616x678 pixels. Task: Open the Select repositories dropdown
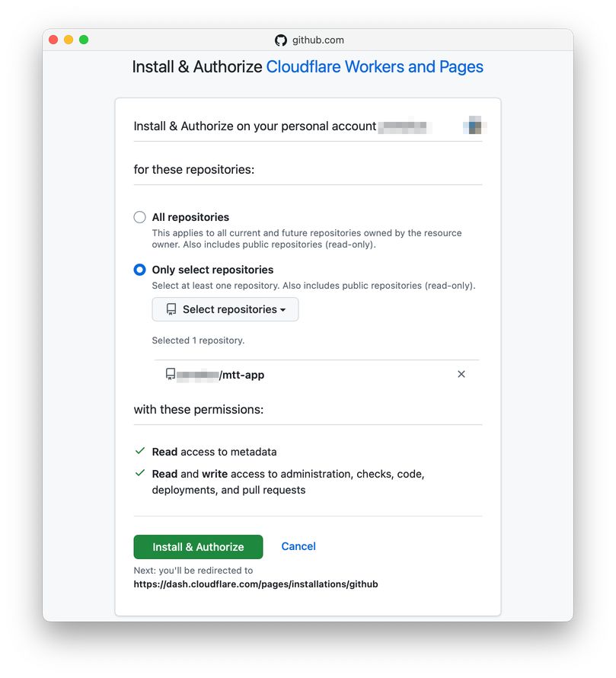tap(225, 309)
